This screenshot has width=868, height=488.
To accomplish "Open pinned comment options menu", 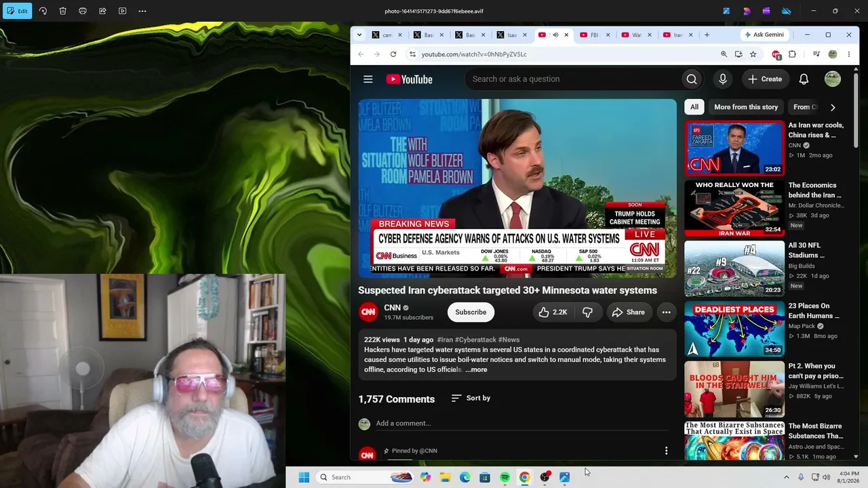I will [x=666, y=451].
